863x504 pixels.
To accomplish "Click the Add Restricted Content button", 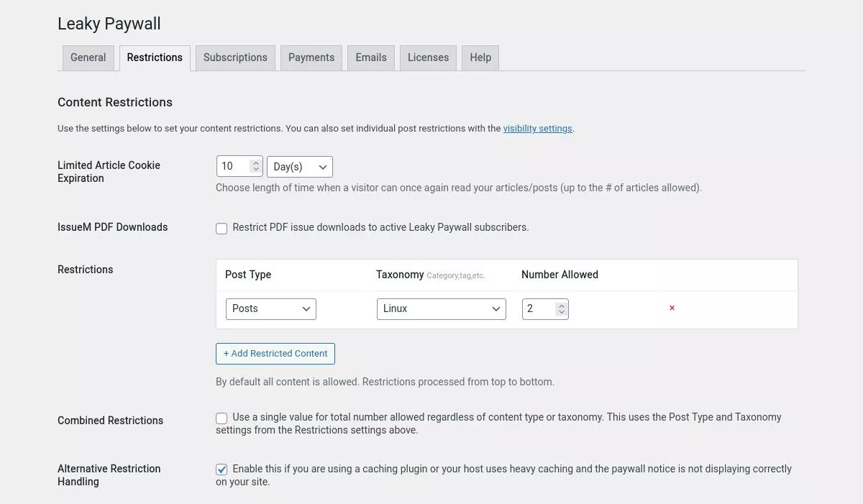I will [x=275, y=354].
